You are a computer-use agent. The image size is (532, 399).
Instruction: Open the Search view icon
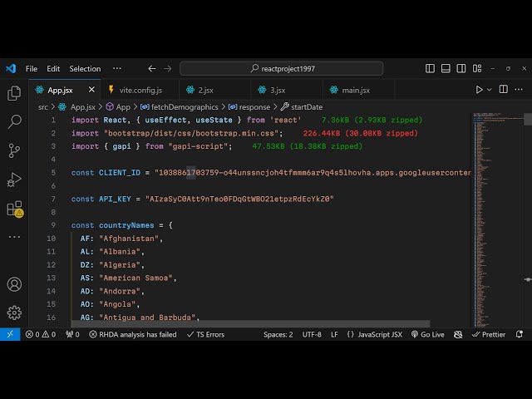coord(14,121)
